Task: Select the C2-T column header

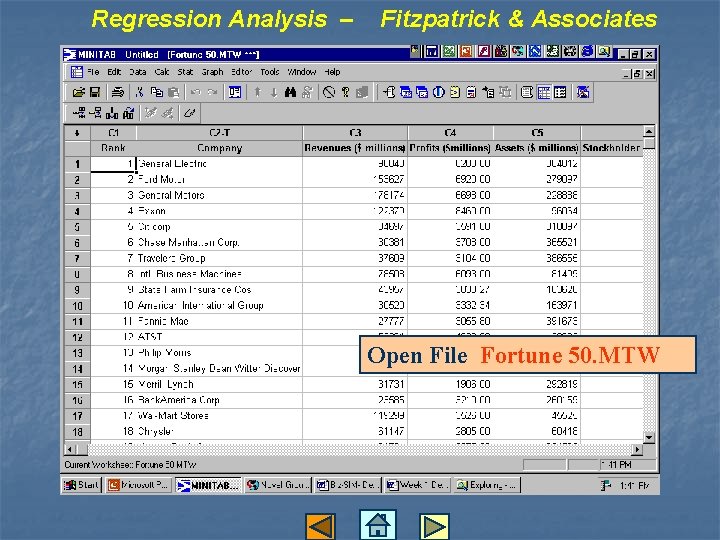Action: click(219, 133)
